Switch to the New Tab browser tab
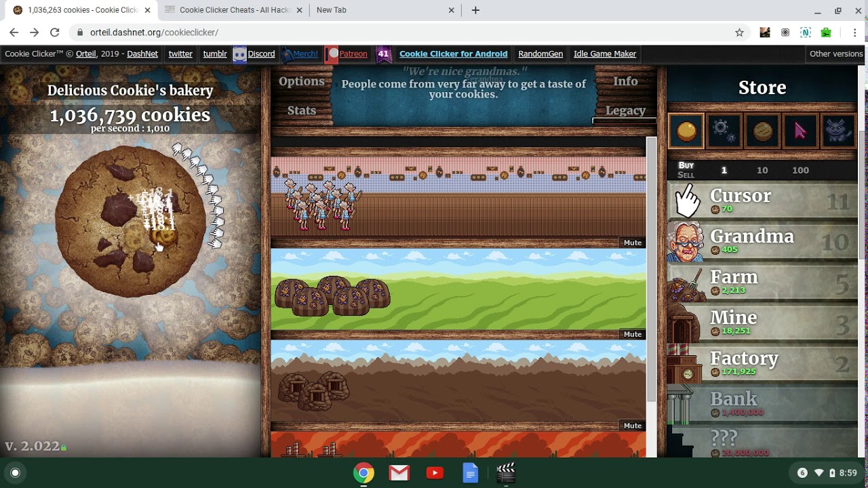 pyautogui.click(x=385, y=10)
